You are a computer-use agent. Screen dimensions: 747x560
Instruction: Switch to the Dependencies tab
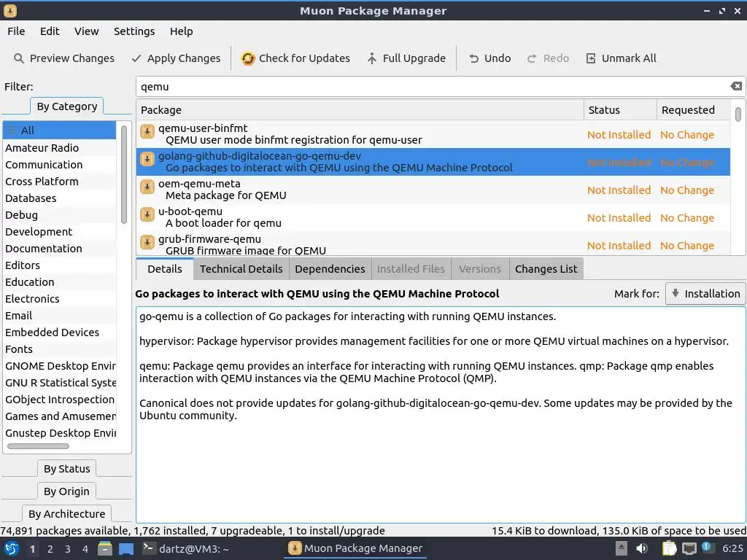tap(330, 269)
